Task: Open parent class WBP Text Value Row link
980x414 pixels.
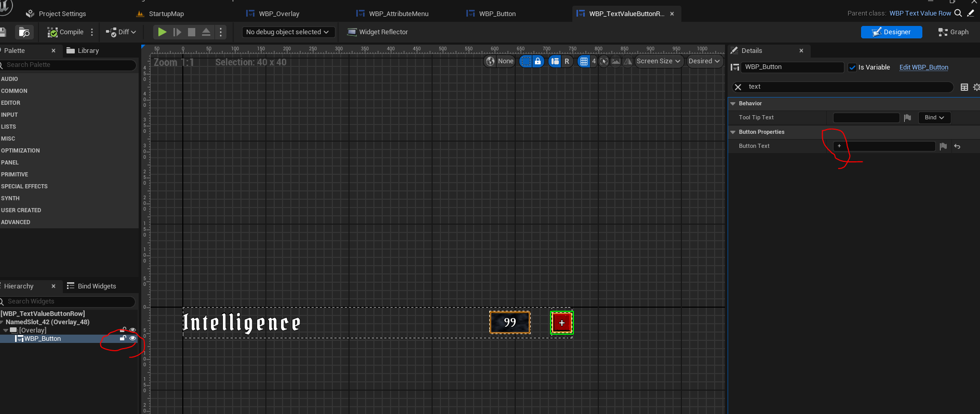Action: [920, 13]
